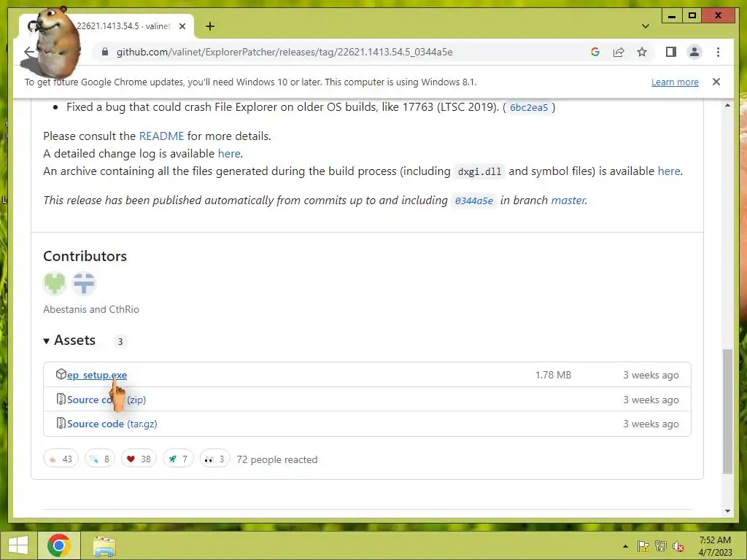
Task: Close the ExplorerPatcher browser tab
Action: coord(182,26)
